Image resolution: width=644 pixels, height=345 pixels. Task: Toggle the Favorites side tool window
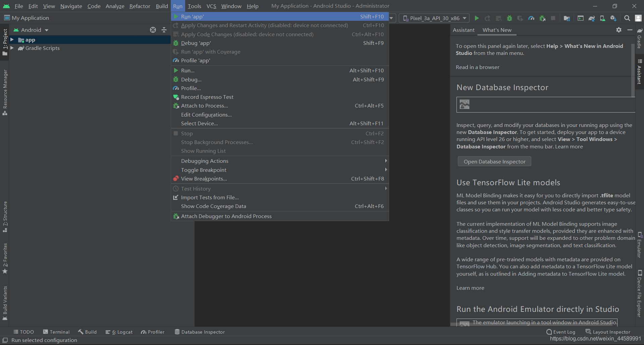(x=5, y=258)
